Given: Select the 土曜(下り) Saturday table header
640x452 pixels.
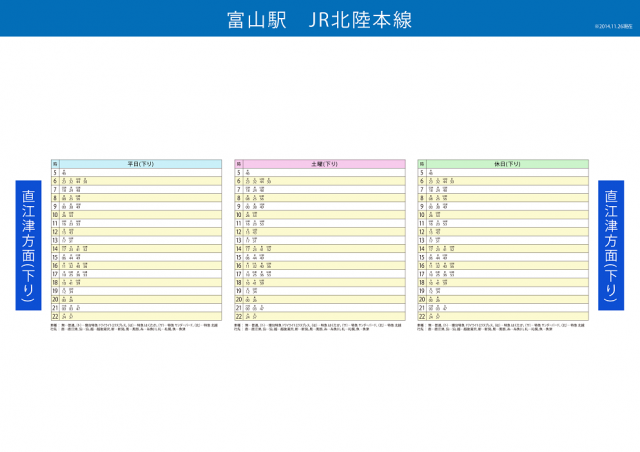Looking at the screenshot, I should 324,164.
